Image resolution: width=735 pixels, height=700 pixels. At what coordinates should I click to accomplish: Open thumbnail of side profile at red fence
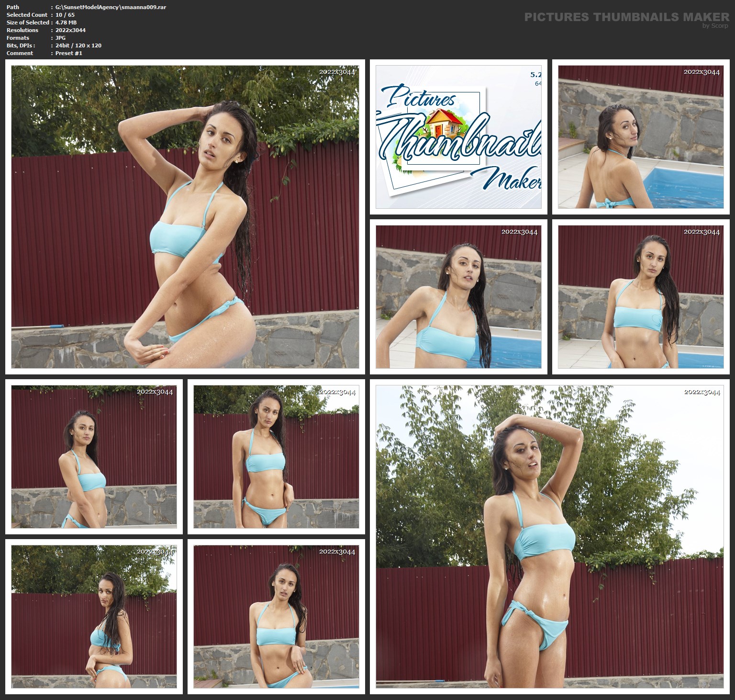pos(94,616)
